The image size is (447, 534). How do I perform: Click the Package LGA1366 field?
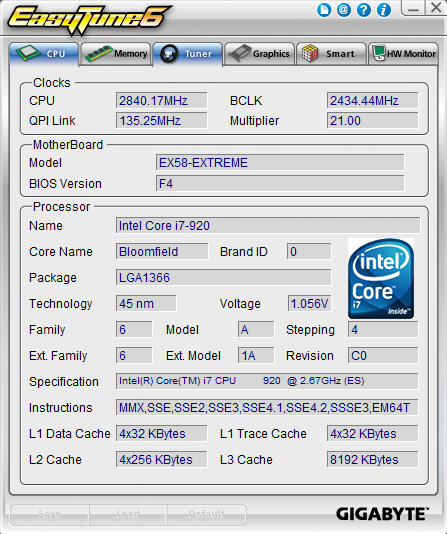coord(223,278)
